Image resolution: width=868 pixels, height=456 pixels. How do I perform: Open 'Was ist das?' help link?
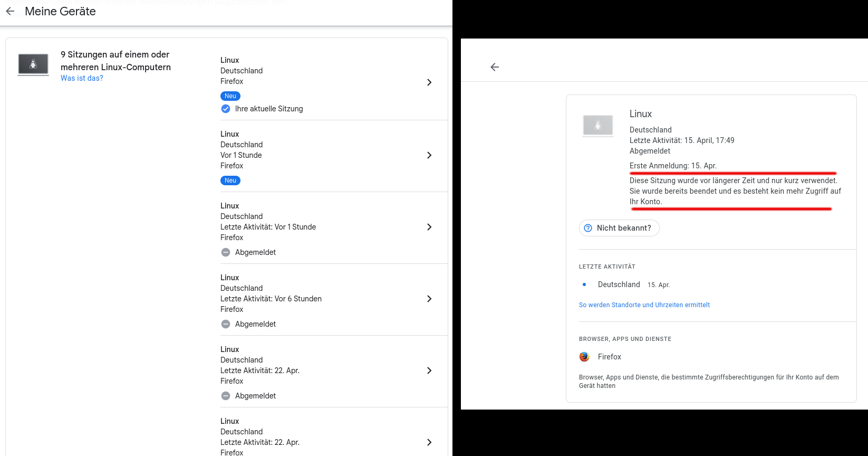(x=82, y=78)
